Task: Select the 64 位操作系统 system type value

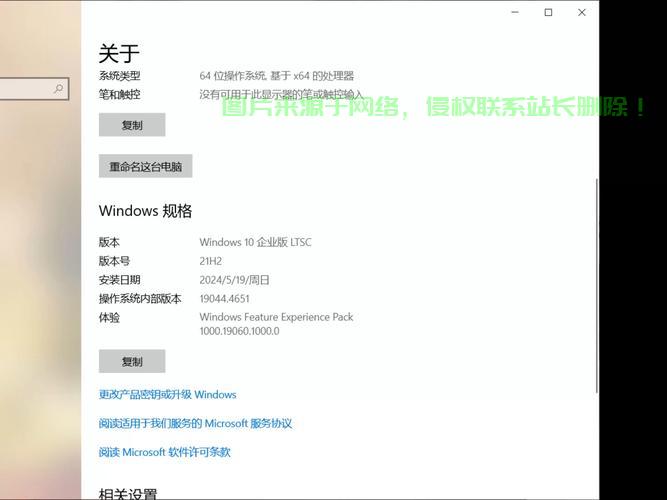Action: click(276, 76)
